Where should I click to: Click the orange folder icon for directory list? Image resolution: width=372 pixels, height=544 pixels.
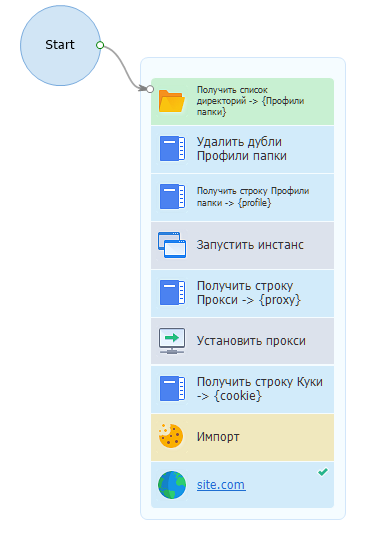tap(172, 101)
